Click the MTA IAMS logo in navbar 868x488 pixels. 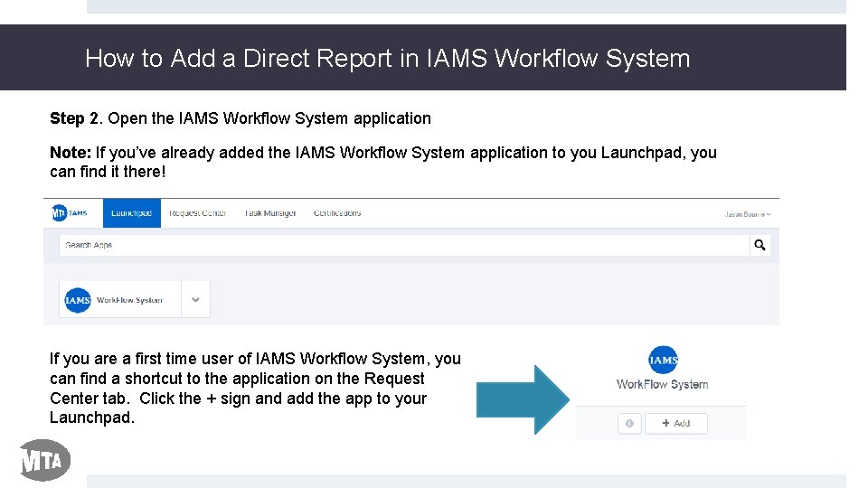click(70, 213)
